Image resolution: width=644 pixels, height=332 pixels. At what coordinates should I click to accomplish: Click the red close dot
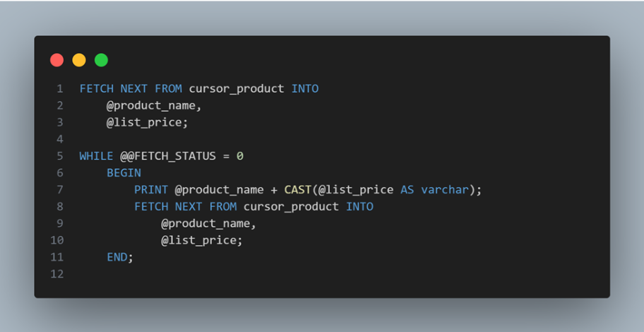pyautogui.click(x=57, y=60)
